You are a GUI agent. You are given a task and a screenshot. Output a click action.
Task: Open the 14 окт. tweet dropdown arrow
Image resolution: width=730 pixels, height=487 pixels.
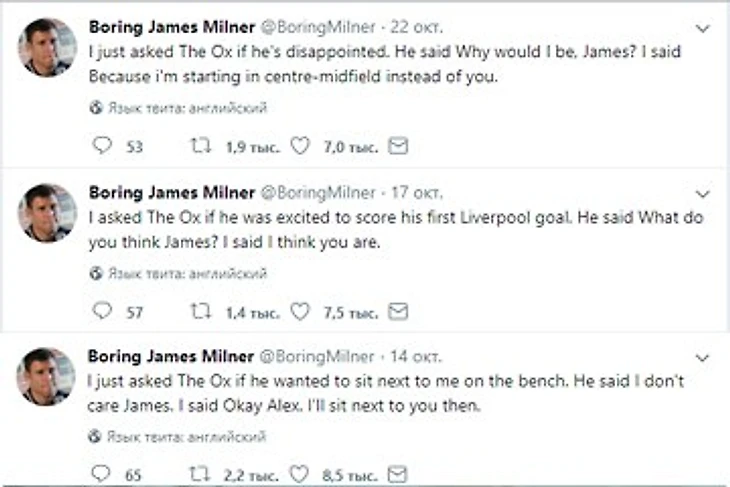click(x=703, y=357)
